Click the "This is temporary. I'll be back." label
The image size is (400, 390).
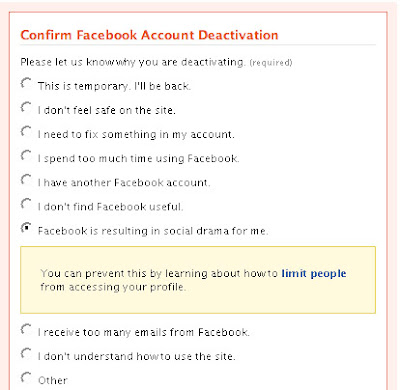tap(114, 86)
